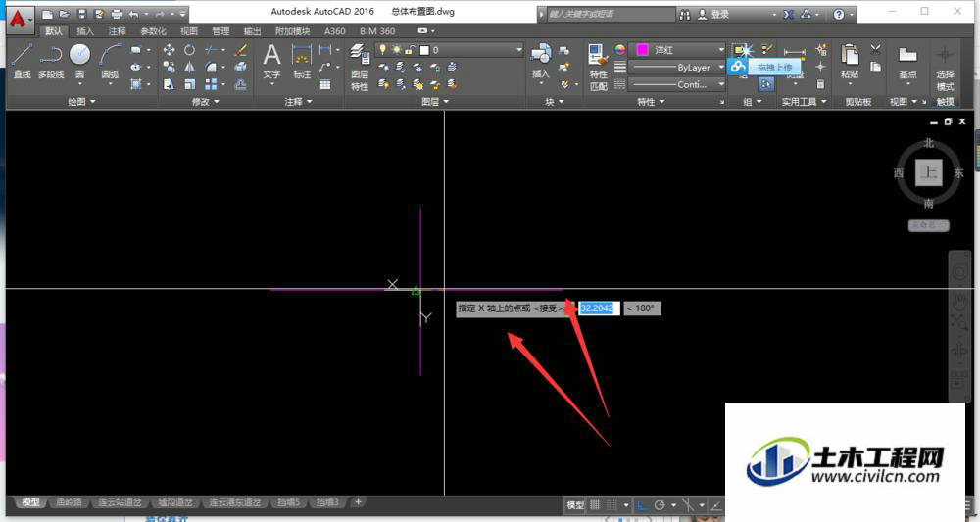The image size is (980, 522).
Task: Click the Rotate tool in Modify panel
Action: [189, 50]
